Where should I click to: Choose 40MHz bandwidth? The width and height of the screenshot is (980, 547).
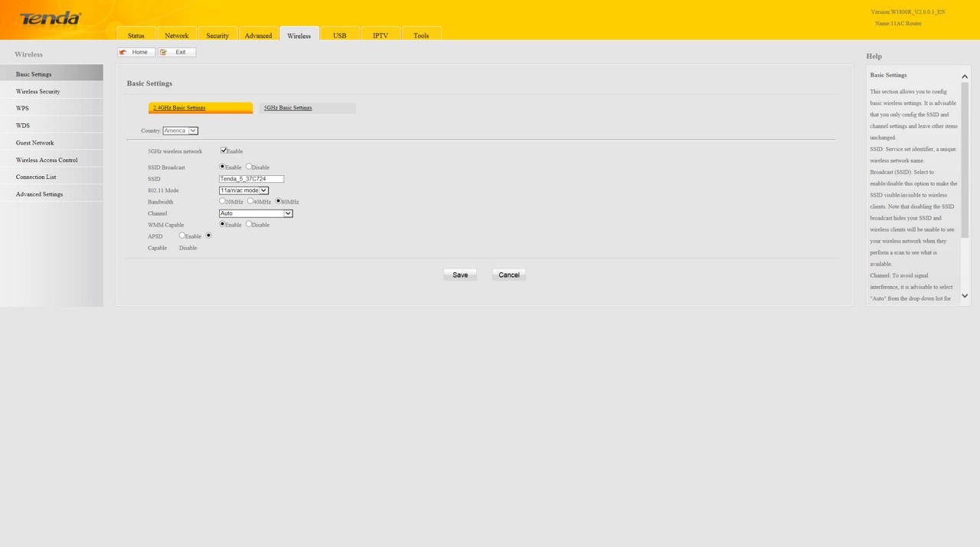tap(250, 201)
